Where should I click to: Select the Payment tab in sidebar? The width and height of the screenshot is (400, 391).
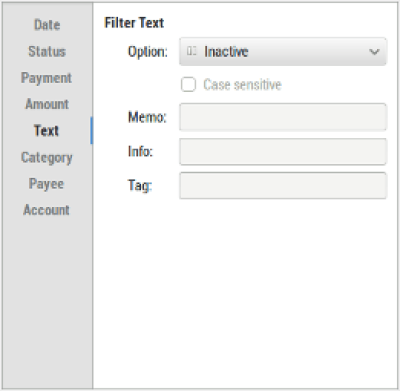tap(46, 78)
